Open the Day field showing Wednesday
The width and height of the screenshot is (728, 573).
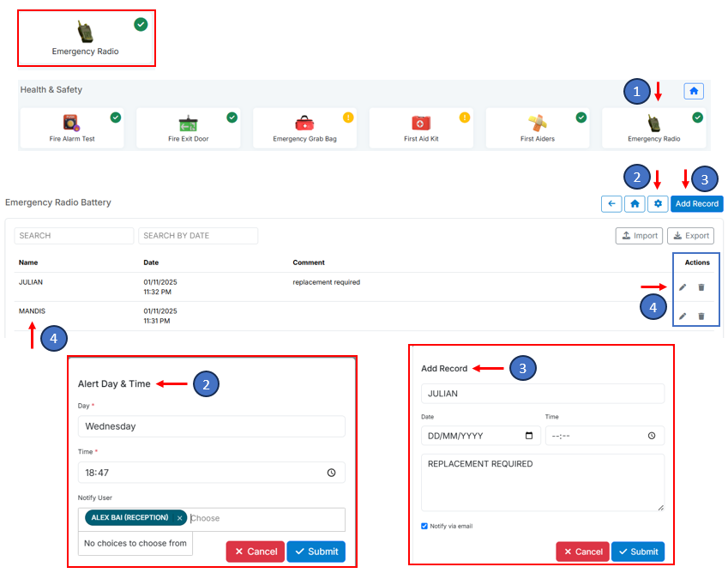point(211,426)
